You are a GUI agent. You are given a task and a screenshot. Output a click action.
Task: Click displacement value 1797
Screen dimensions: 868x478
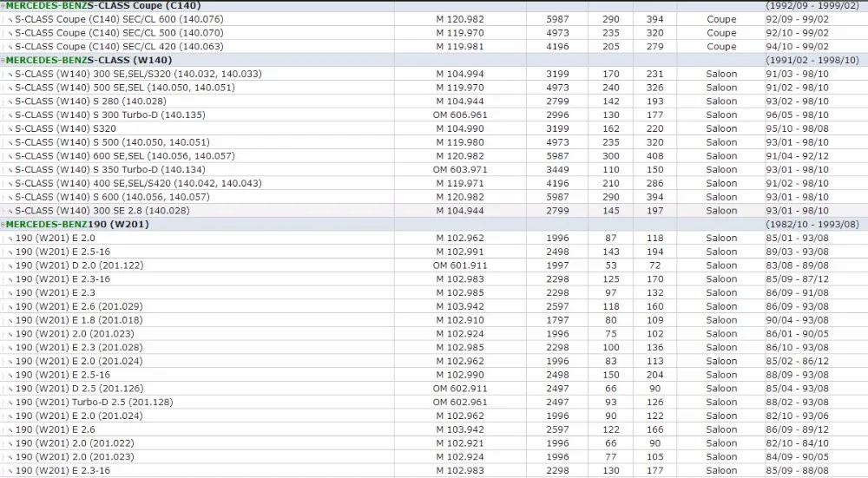tap(557, 320)
